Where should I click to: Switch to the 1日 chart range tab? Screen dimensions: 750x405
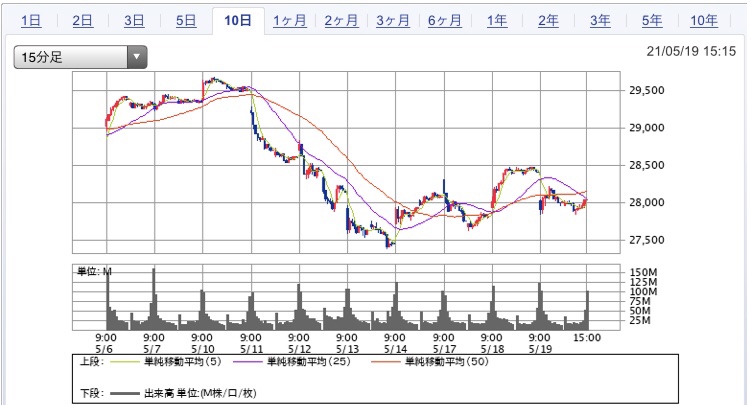pyautogui.click(x=31, y=21)
